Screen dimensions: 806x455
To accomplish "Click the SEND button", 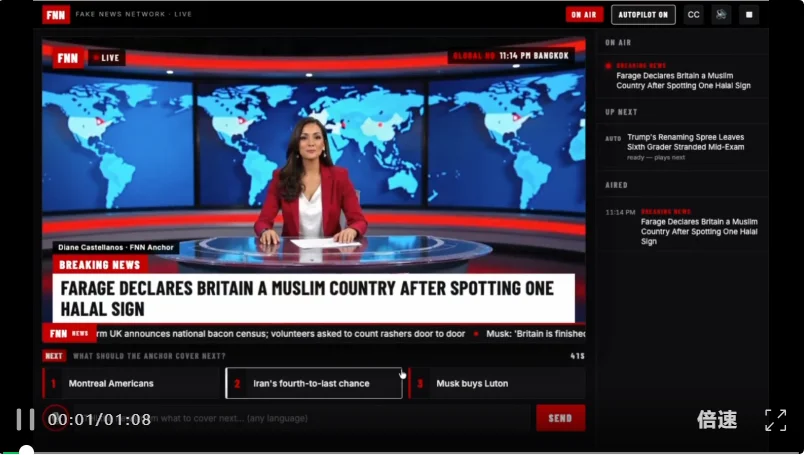I will pyautogui.click(x=560, y=418).
